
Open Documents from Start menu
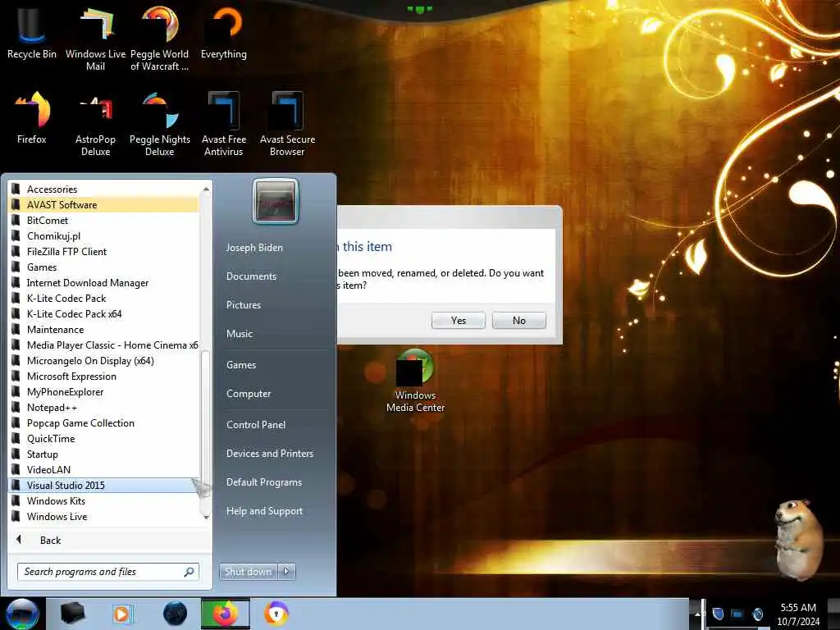click(x=251, y=276)
